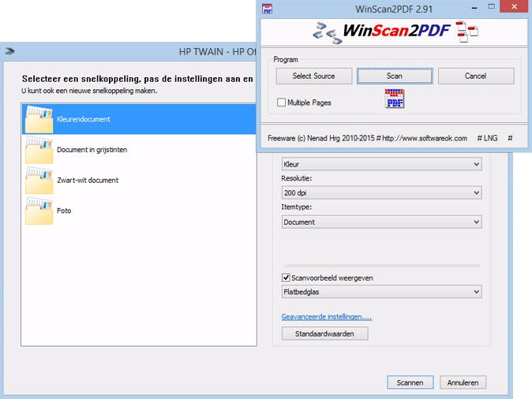532x399 pixels.
Task: Click the WinScan2PDF logo banner
Action: point(395,32)
